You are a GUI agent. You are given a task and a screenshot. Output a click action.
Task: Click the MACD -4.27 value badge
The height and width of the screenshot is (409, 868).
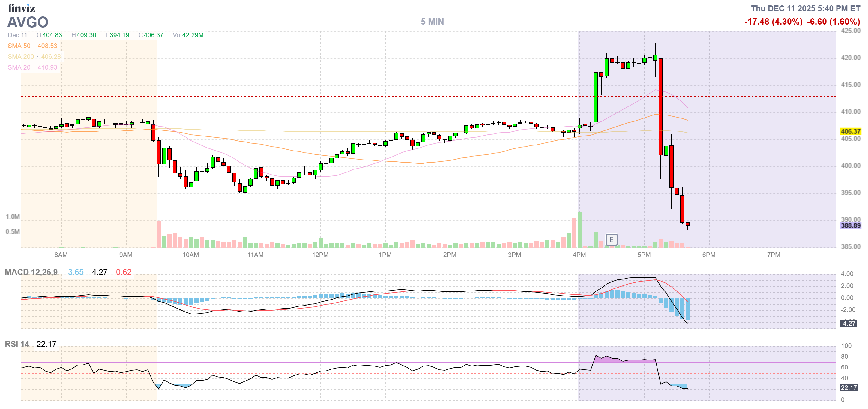click(x=848, y=323)
